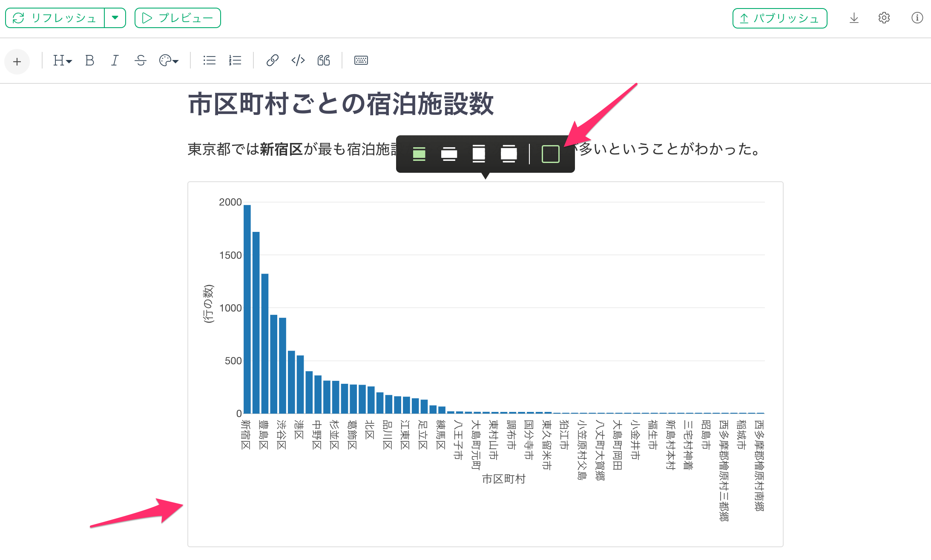Toggle the chart border square icon
The height and width of the screenshot is (560, 931).
[550, 154]
